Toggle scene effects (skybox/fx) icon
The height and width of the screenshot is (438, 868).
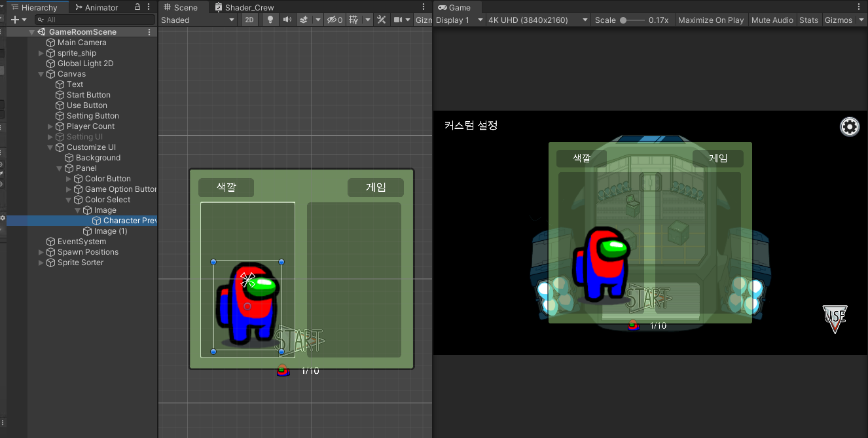pyautogui.click(x=304, y=20)
